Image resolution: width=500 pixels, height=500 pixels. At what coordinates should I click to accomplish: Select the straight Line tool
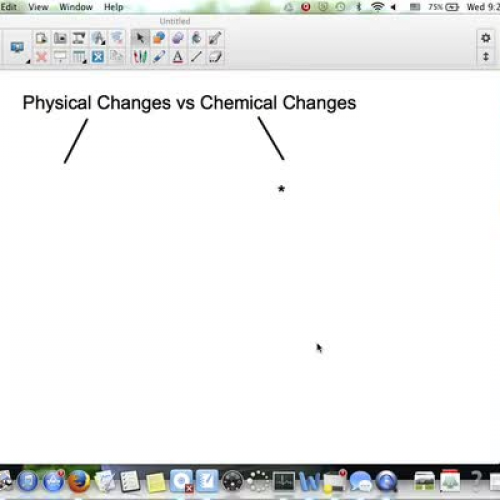pos(196,57)
